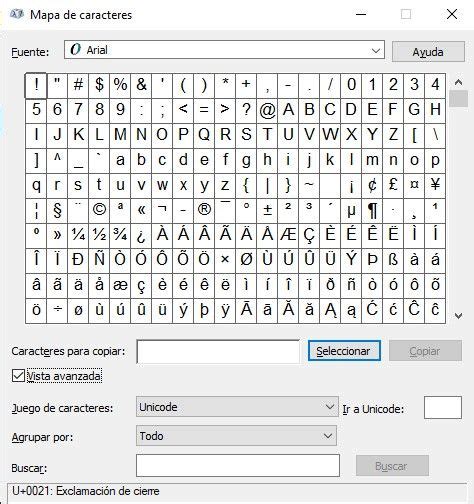The width and height of the screenshot is (474, 504).
Task: Choose the pound sterling £ character
Action: (x=393, y=185)
